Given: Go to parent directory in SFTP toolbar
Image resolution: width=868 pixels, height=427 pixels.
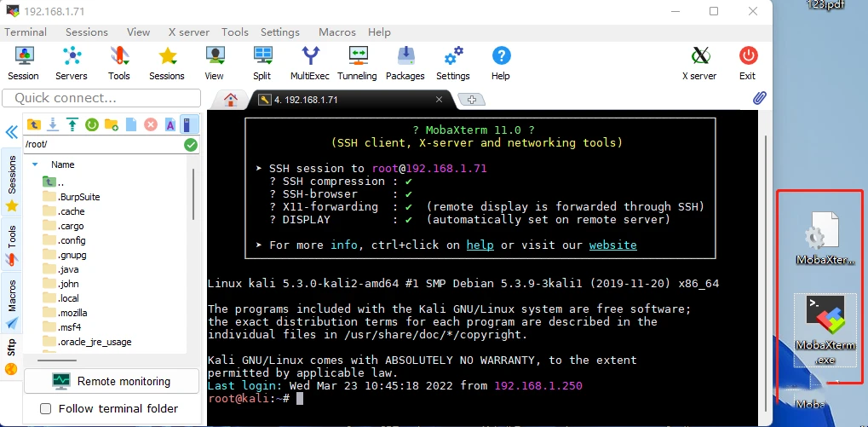Looking at the screenshot, I should [34, 124].
